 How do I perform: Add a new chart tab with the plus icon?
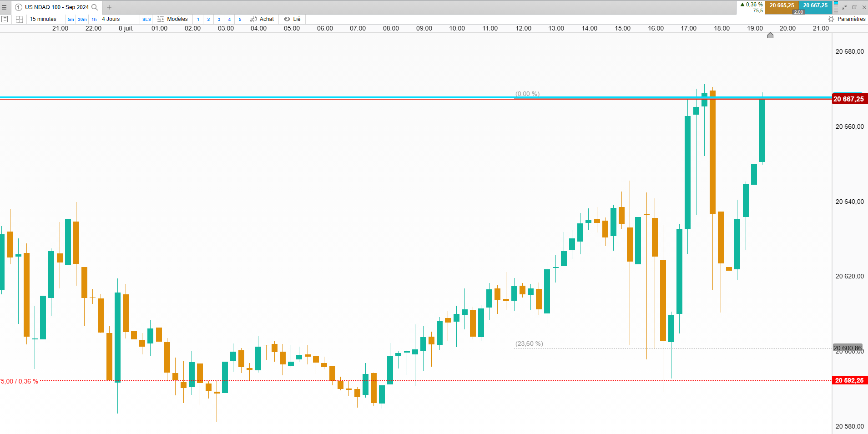point(109,7)
